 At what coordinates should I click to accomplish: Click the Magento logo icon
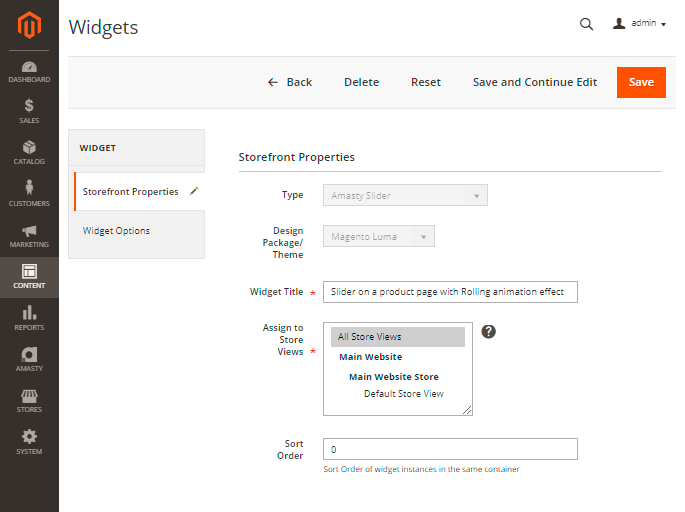(29, 25)
